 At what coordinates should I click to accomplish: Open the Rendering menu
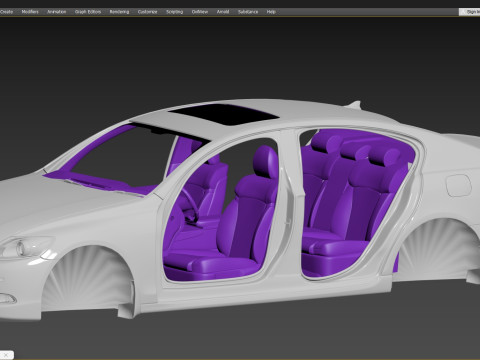(119, 12)
